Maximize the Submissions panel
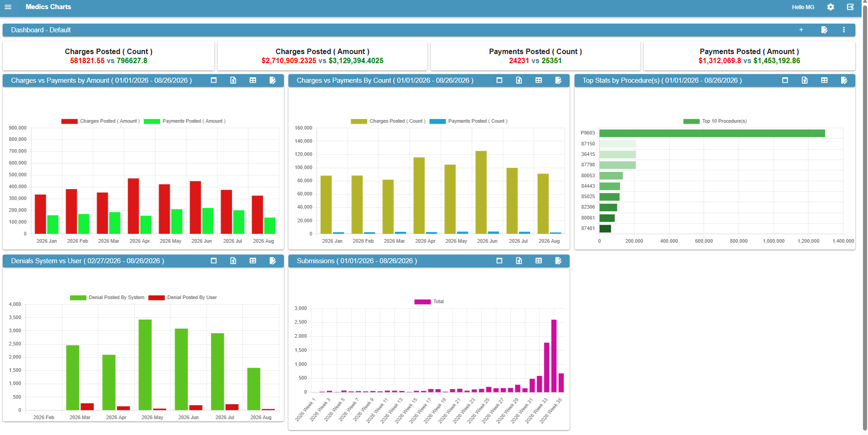 [499, 261]
